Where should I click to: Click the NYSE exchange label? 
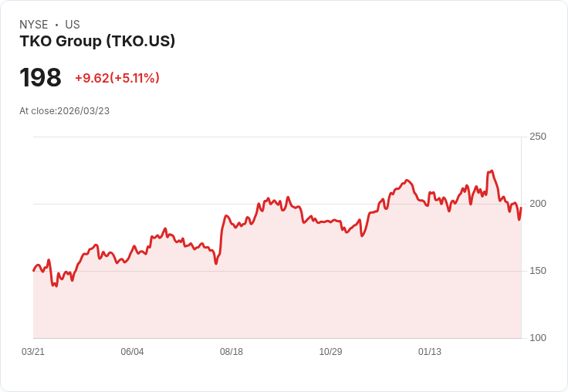[x=33, y=25]
